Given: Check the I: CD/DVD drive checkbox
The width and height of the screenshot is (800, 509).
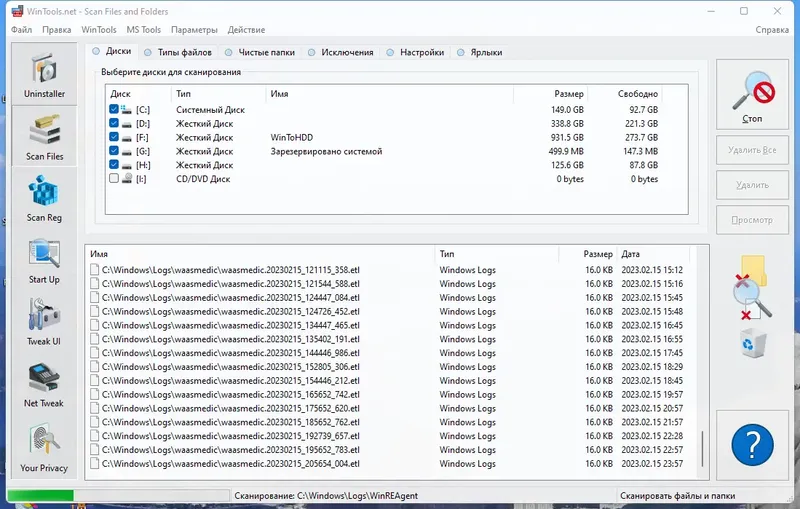Looking at the screenshot, I should 114,178.
